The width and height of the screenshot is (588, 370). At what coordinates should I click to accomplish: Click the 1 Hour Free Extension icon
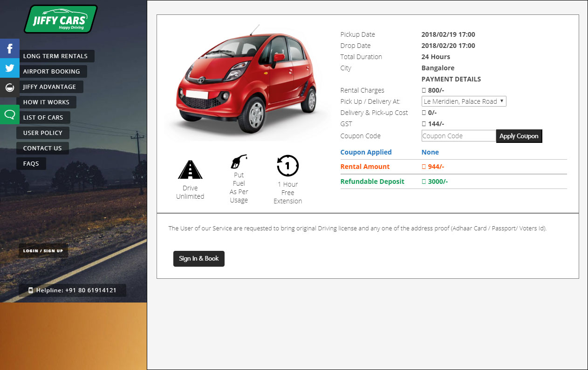pyautogui.click(x=287, y=166)
